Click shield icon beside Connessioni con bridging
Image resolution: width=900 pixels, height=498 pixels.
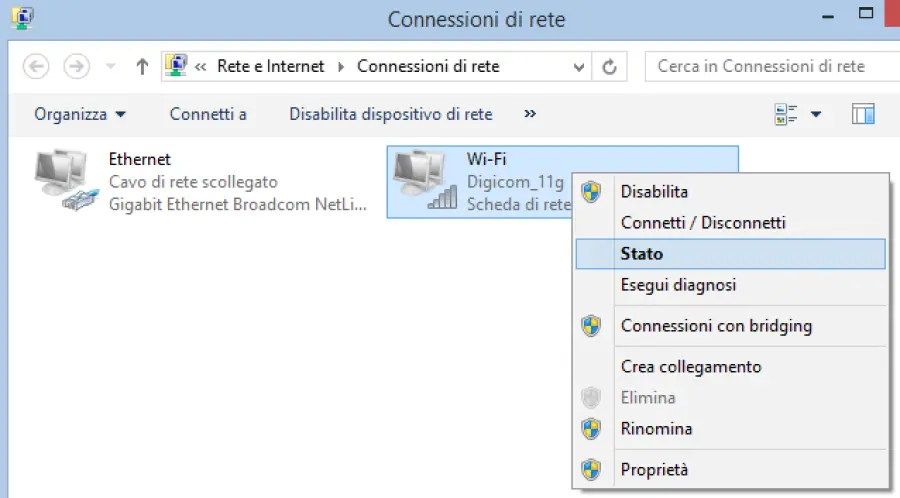click(591, 326)
